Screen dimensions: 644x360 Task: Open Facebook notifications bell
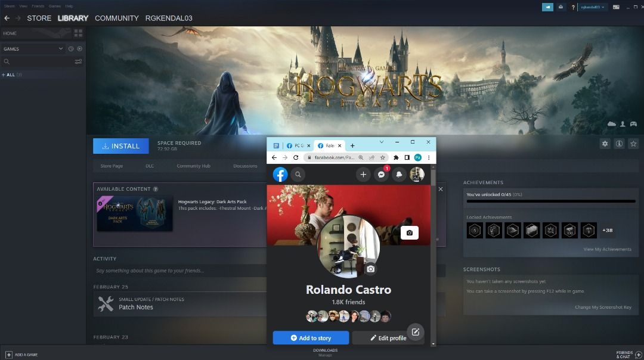coord(399,175)
